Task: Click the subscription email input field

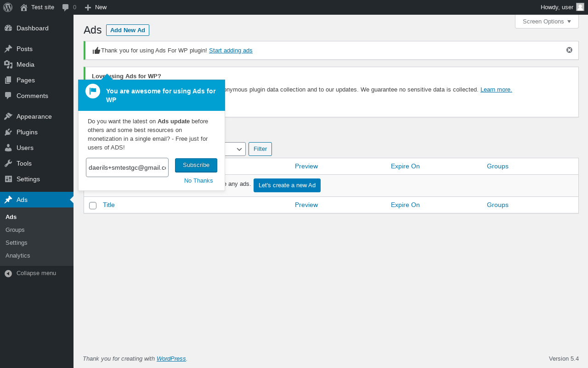Action: point(127,167)
